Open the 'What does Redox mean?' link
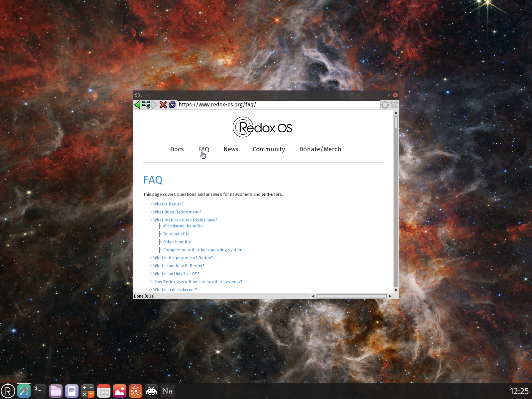This screenshot has width=532, height=399. (x=177, y=212)
